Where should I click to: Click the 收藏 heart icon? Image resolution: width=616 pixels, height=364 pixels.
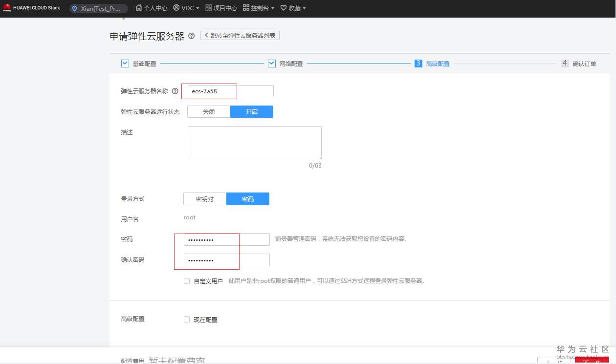point(283,8)
